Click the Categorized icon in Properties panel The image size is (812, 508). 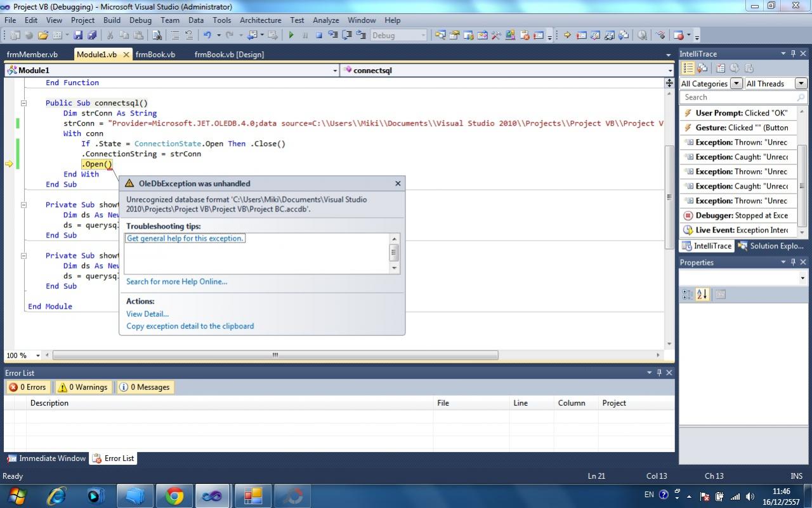(687, 295)
